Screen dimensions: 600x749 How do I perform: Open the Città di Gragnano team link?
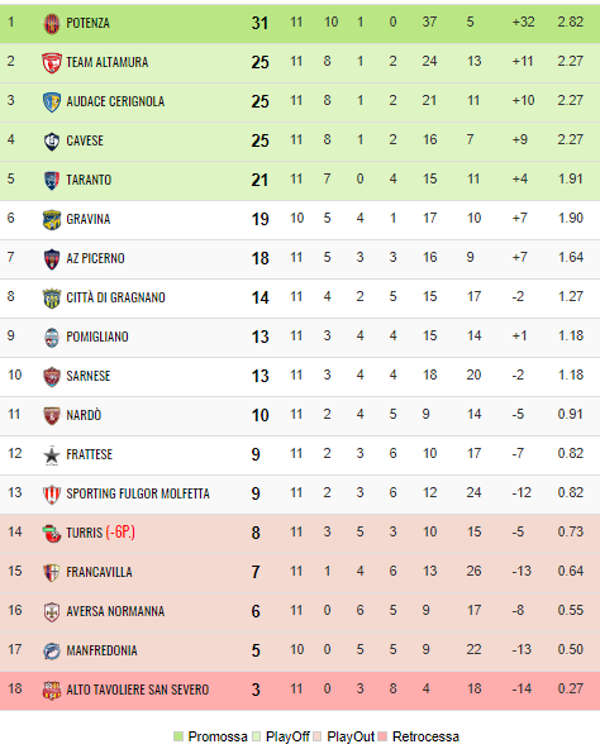pyautogui.click(x=115, y=298)
